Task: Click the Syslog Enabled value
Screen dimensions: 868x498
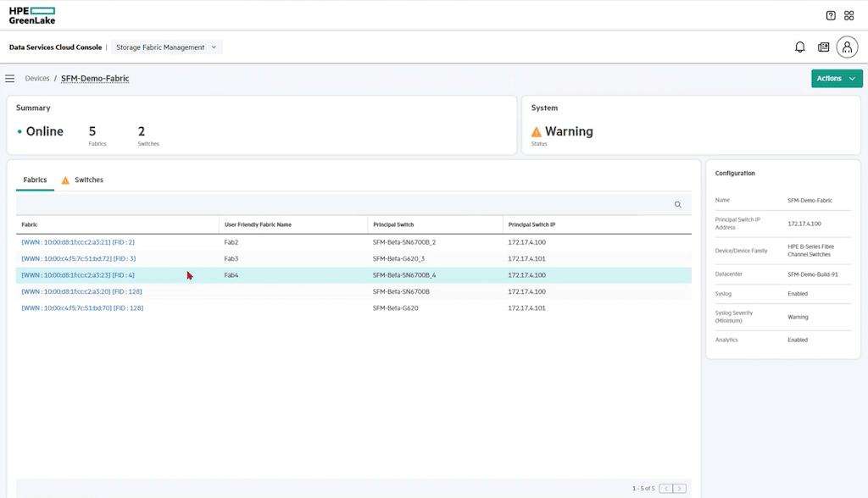Action: [x=797, y=294]
